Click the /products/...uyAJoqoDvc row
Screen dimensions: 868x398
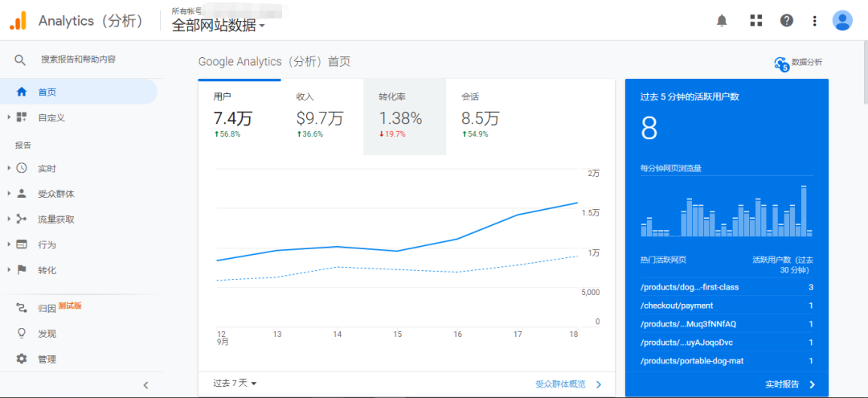click(x=727, y=343)
